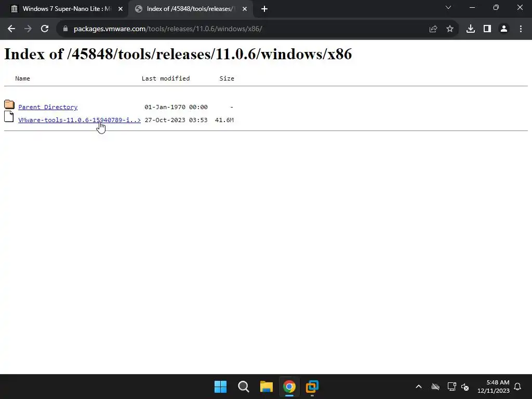Click the forward navigation arrow

(28, 29)
